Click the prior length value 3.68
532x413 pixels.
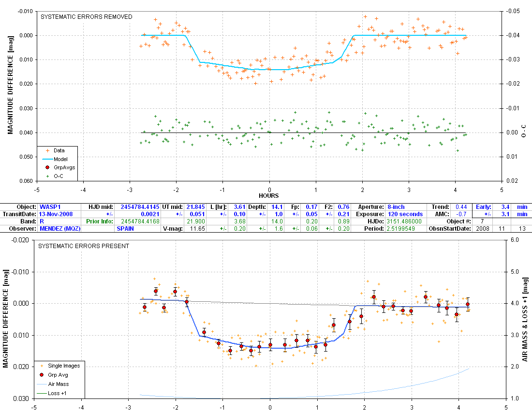point(239,221)
